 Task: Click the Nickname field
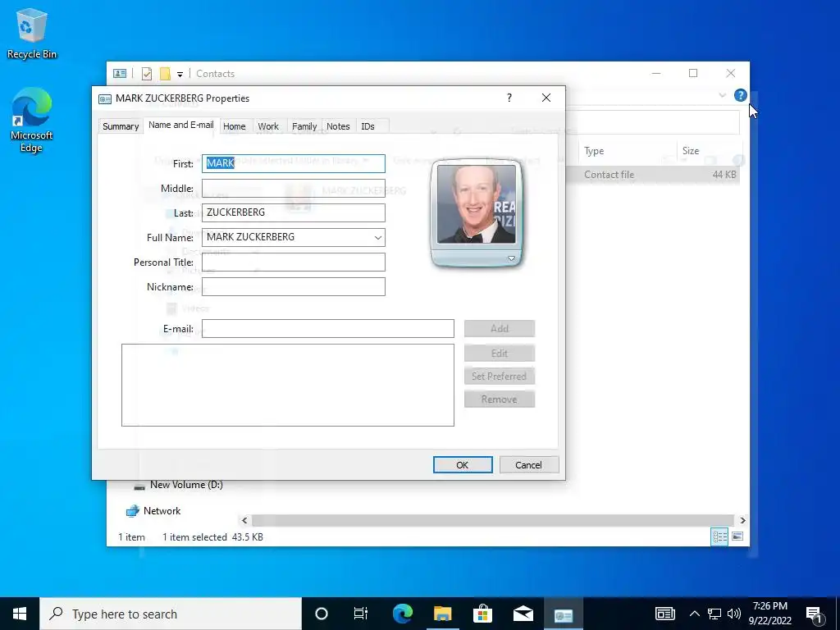point(293,286)
